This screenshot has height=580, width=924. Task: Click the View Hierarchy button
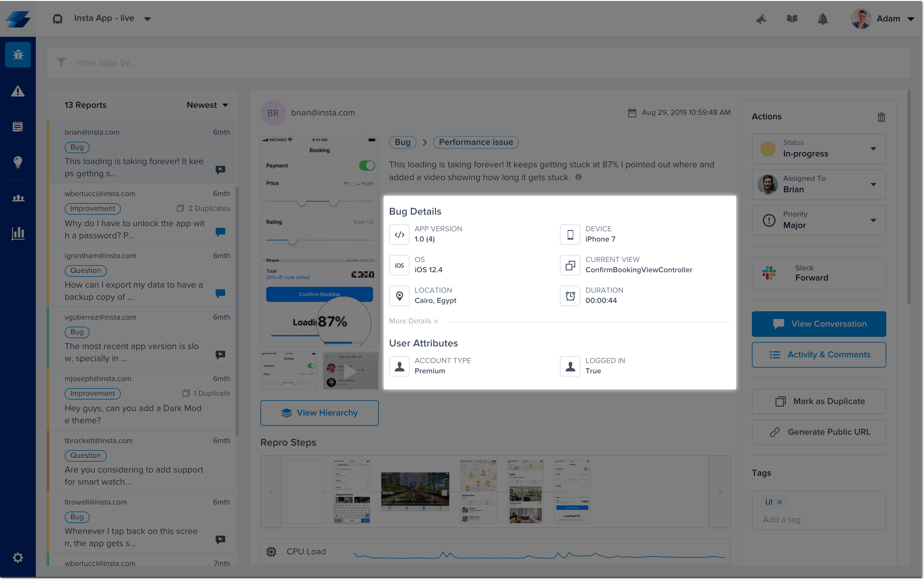pyautogui.click(x=319, y=413)
